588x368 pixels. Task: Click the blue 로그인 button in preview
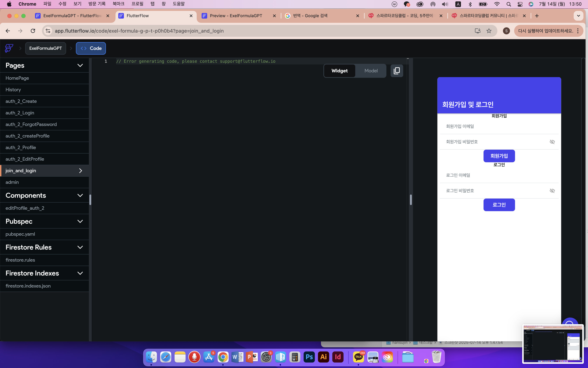[x=499, y=205]
